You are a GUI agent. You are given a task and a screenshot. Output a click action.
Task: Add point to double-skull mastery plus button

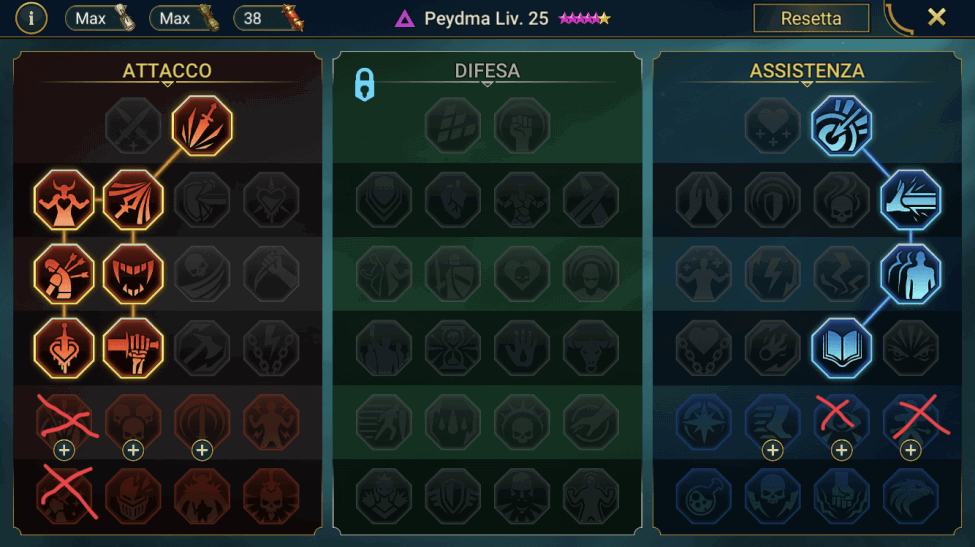(x=133, y=450)
